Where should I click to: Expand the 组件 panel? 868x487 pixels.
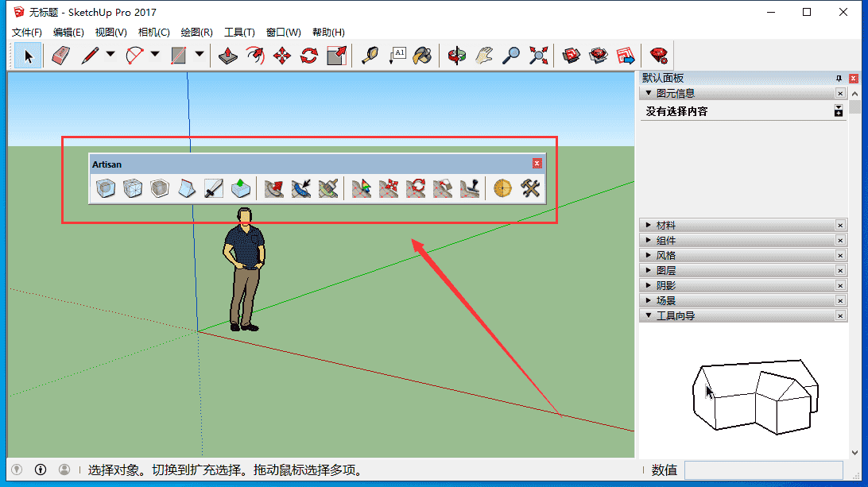pos(649,240)
